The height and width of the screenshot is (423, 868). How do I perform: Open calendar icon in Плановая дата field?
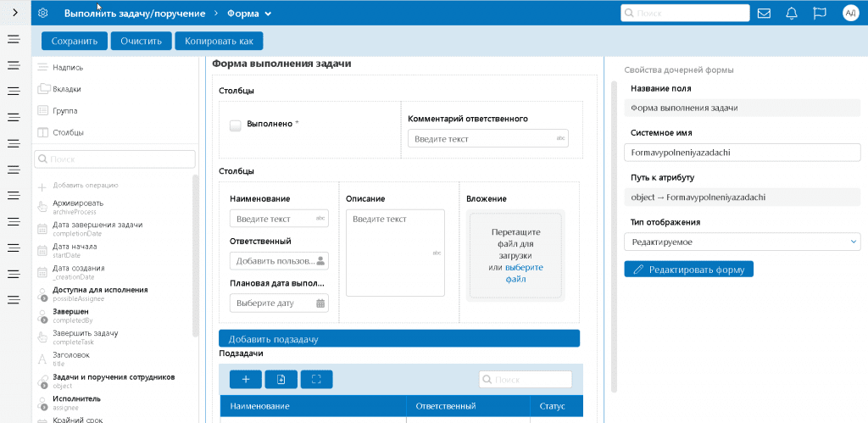(x=320, y=303)
